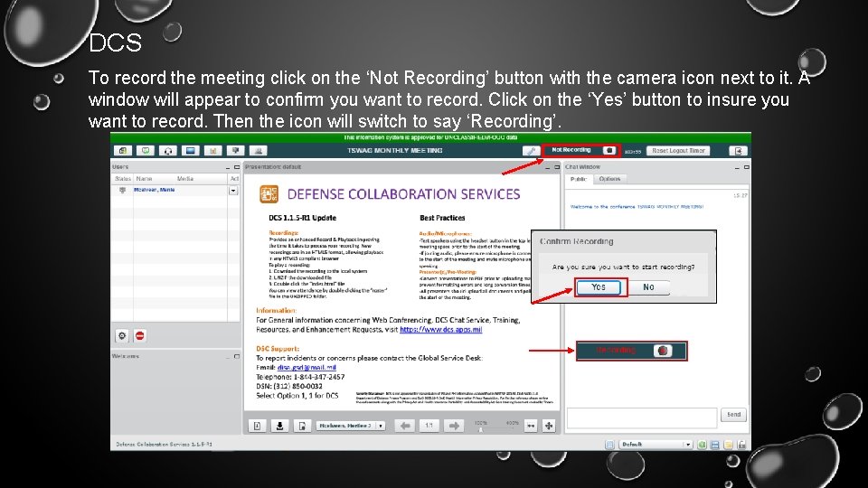Click the slide zoom slider handle

pyautogui.click(x=480, y=429)
